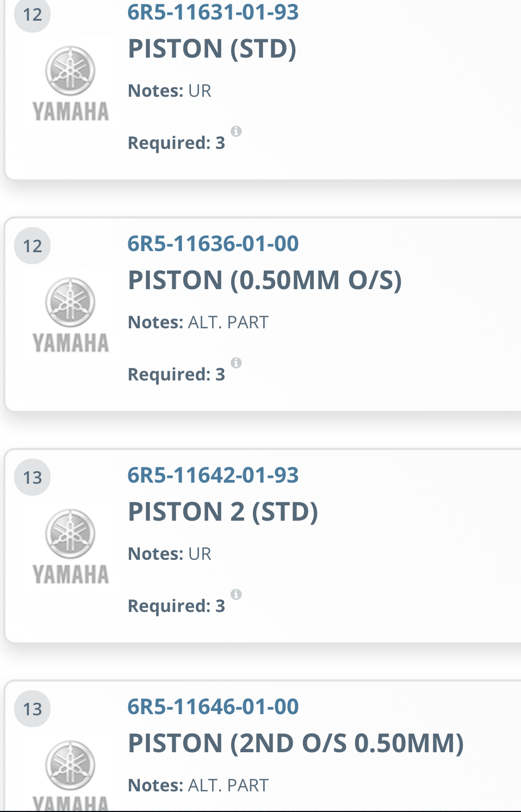
Task: Click the info icon beside Required: 3 on PISTON (0.50MM O/S)
Action: (235, 362)
